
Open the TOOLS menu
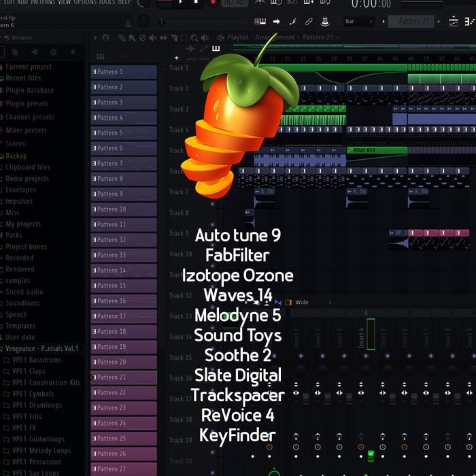pos(107,2)
